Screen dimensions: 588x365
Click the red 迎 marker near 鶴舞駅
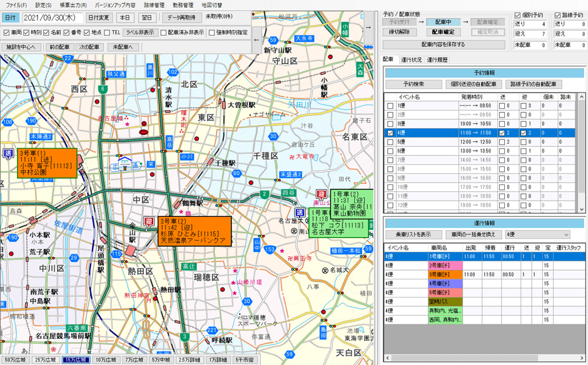coord(148,221)
